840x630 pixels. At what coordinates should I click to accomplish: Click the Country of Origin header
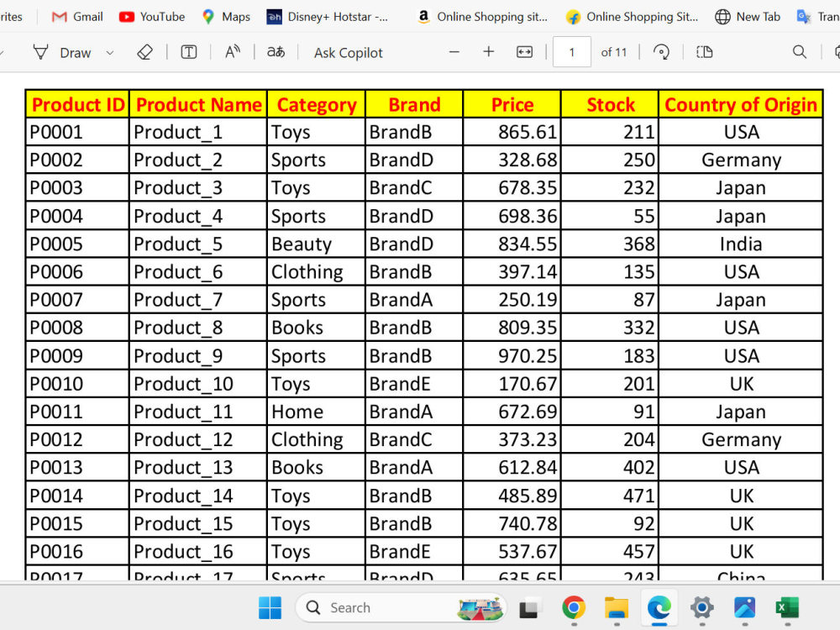(x=742, y=104)
